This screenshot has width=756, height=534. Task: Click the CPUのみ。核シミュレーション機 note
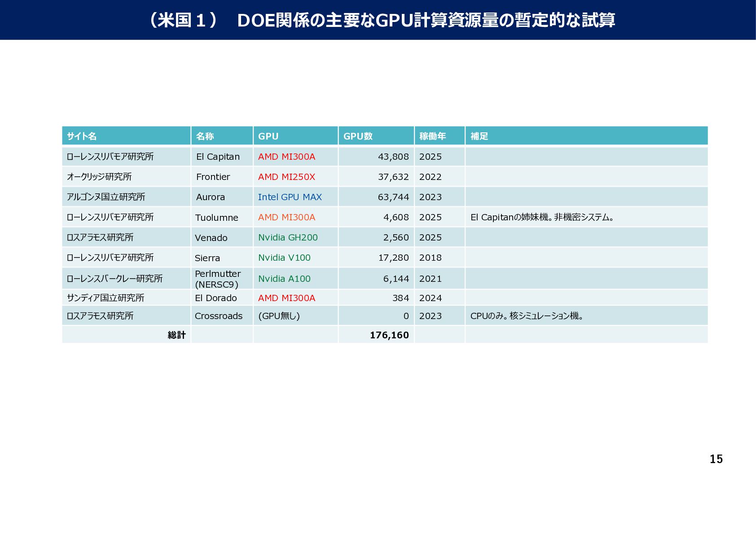(527, 316)
